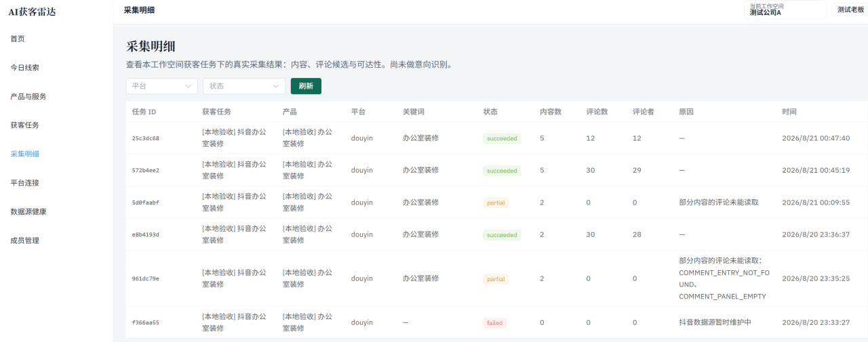Click 办公室装修 keyword in row 25c3dc68
This screenshot has height=342, width=868.
pos(420,138)
